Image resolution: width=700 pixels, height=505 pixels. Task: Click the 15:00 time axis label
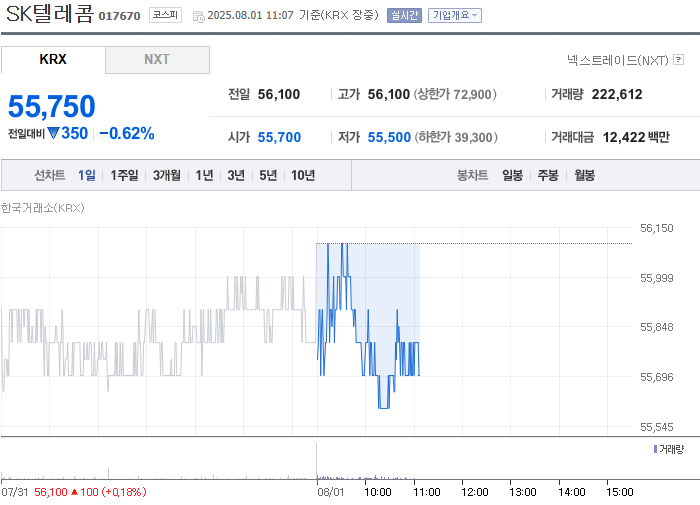click(x=620, y=492)
